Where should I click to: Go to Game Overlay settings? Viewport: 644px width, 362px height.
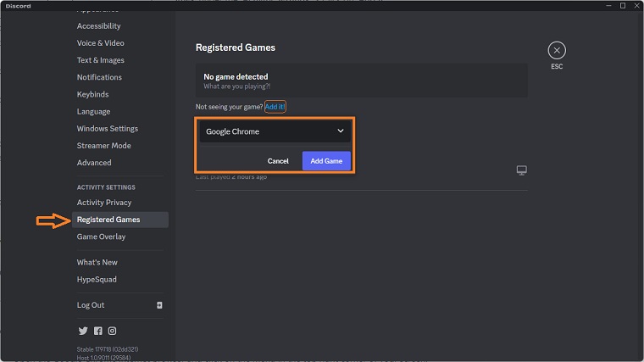[101, 237]
